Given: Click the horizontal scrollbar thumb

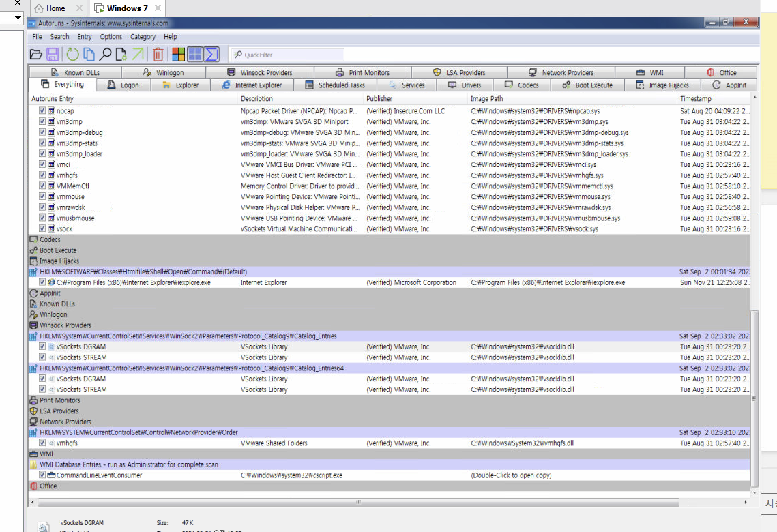Looking at the screenshot, I should [358, 502].
